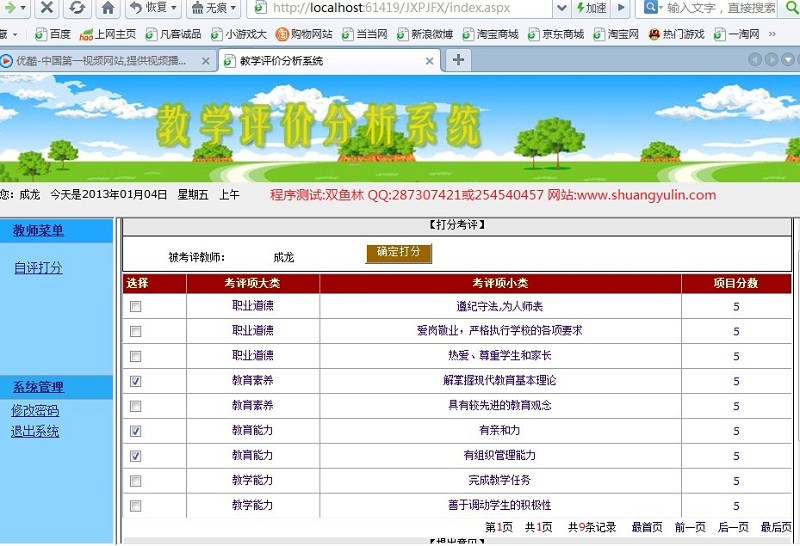The image size is (800, 546).
Task: Open the 购物网站 bookmark
Action: 304,34
